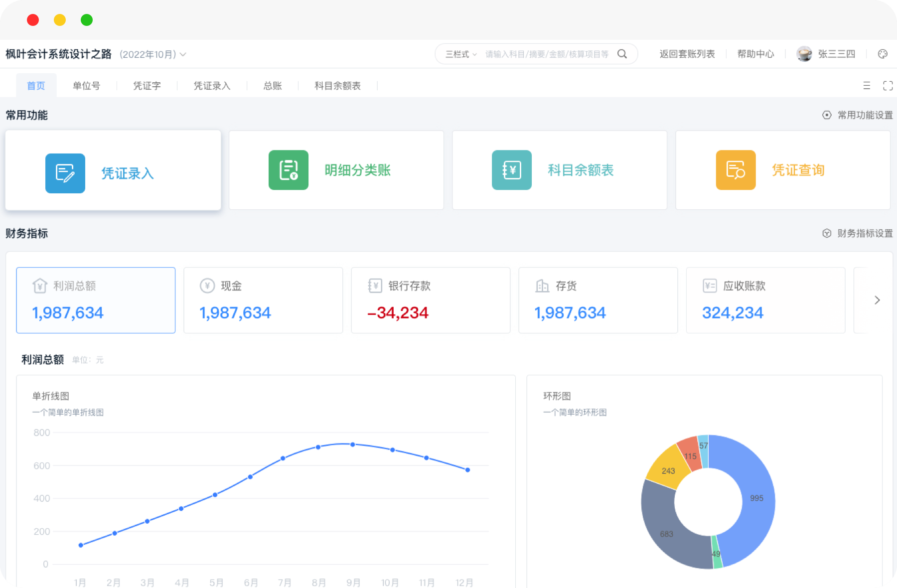This screenshot has height=588, width=897.
Task: Click the 12月 data point on line
Action: point(467,470)
